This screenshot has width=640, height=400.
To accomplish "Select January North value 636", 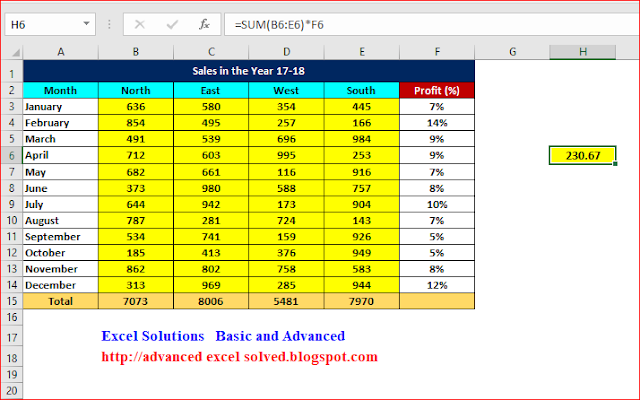I will (x=136, y=107).
